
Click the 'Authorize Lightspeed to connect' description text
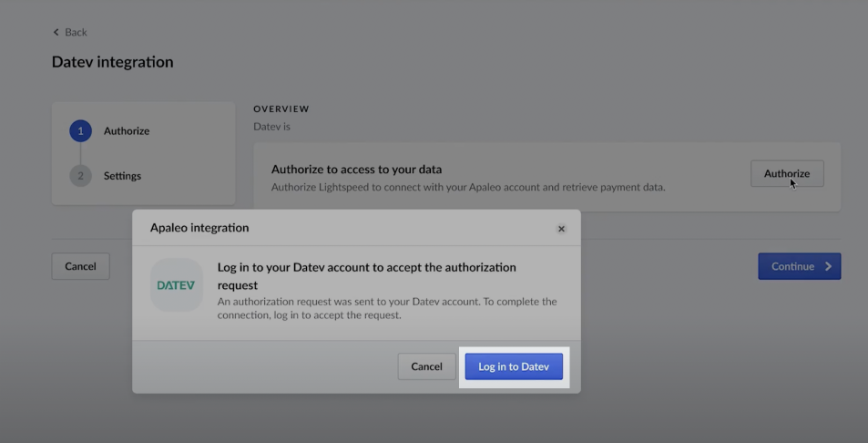point(468,187)
